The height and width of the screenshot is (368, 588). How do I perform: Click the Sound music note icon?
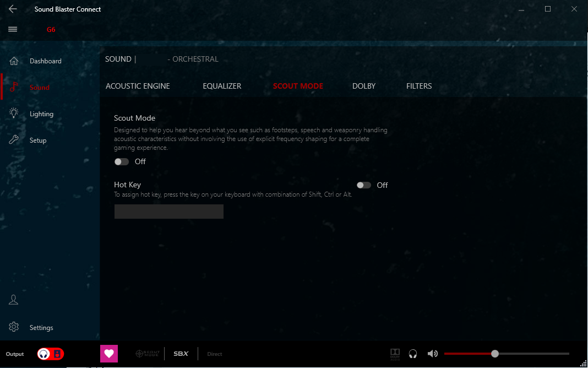pos(14,87)
